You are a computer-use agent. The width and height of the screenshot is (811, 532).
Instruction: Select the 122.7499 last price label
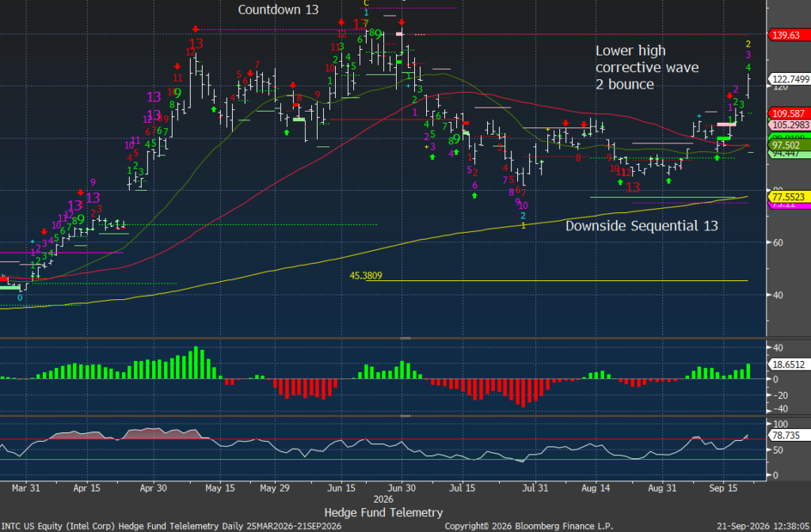coord(790,79)
